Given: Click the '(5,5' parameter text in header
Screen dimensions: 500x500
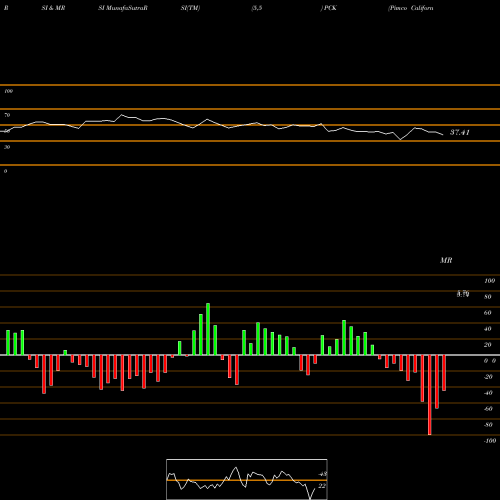Looking at the screenshot, I should [x=257, y=8].
